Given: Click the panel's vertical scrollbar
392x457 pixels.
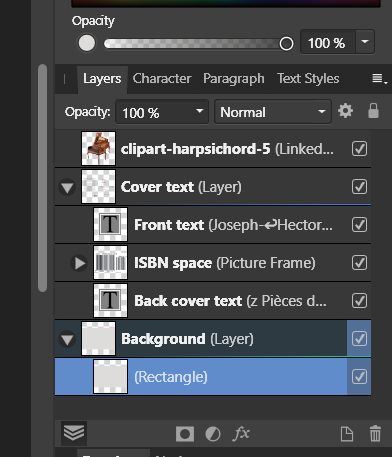Looking at the screenshot, I should pos(42,178).
